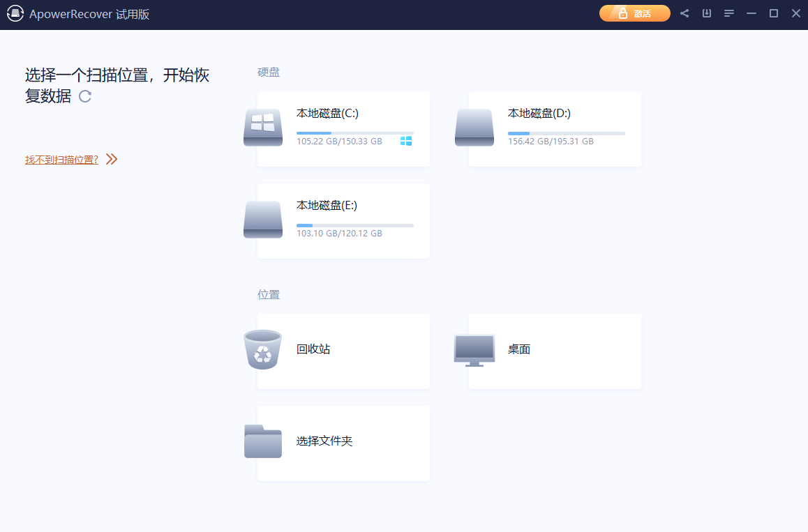Click the disk icon of 本地磁盘(D:)
The height and width of the screenshot is (532, 808).
point(474,128)
